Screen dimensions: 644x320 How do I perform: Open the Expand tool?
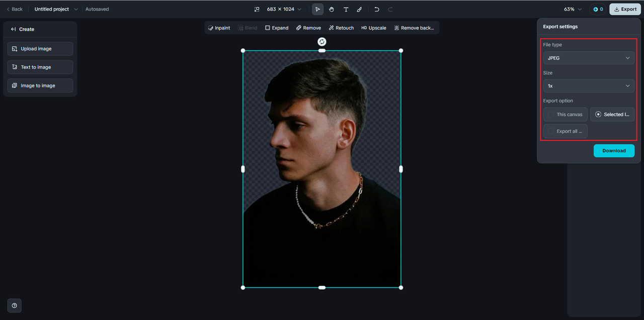[277, 28]
